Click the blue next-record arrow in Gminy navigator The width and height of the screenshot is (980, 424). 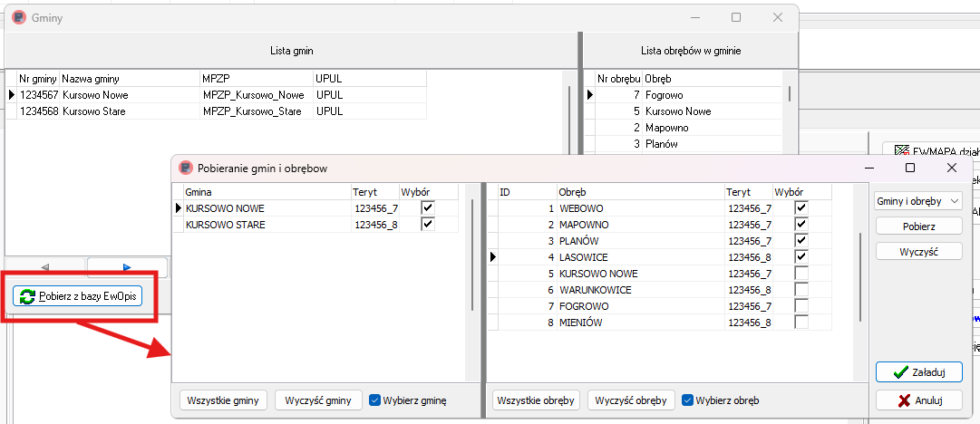pyautogui.click(x=128, y=267)
